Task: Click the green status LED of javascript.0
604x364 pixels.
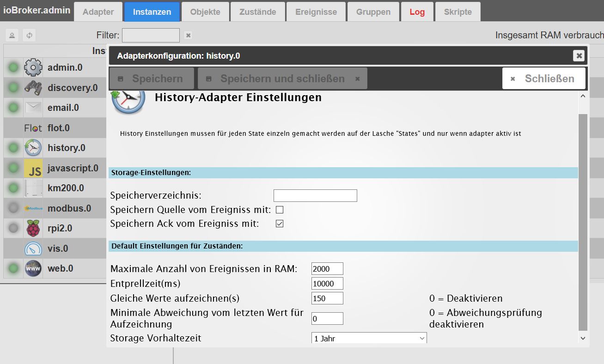Action: pos(13,168)
